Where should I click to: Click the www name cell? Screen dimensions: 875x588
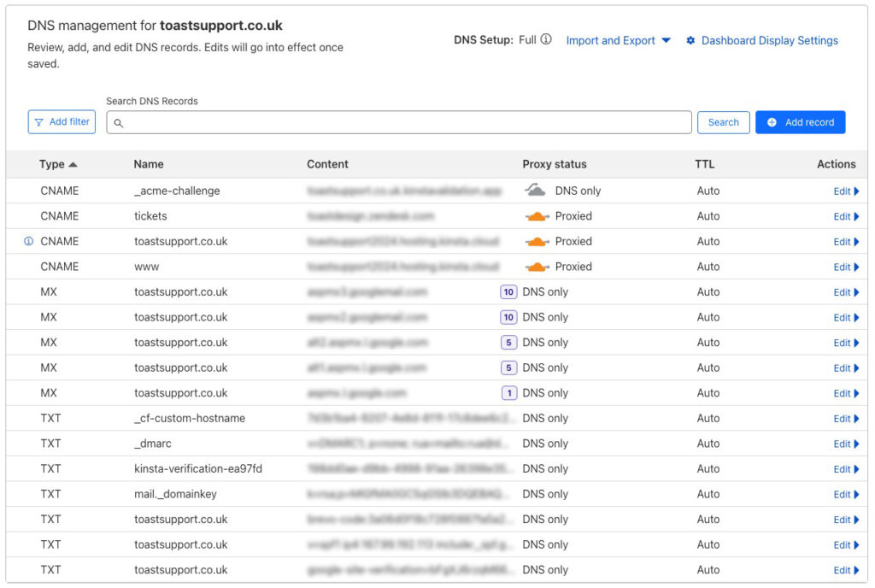(146, 267)
